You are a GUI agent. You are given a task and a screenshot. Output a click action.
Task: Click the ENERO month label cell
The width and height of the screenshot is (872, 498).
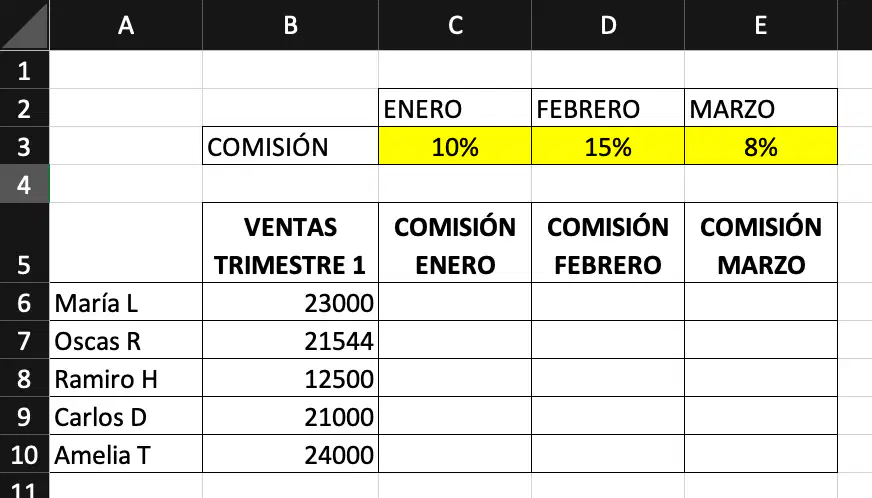455,108
